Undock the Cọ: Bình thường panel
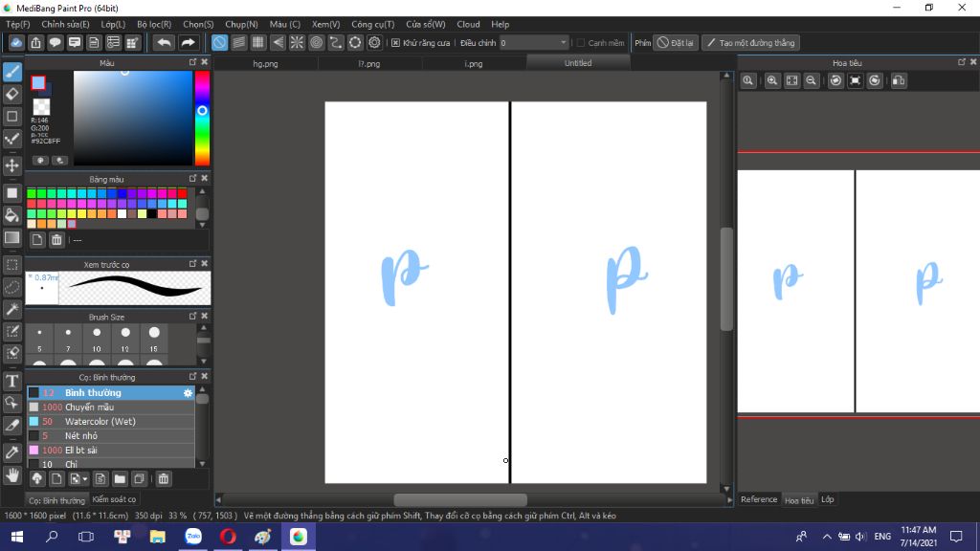 click(192, 376)
